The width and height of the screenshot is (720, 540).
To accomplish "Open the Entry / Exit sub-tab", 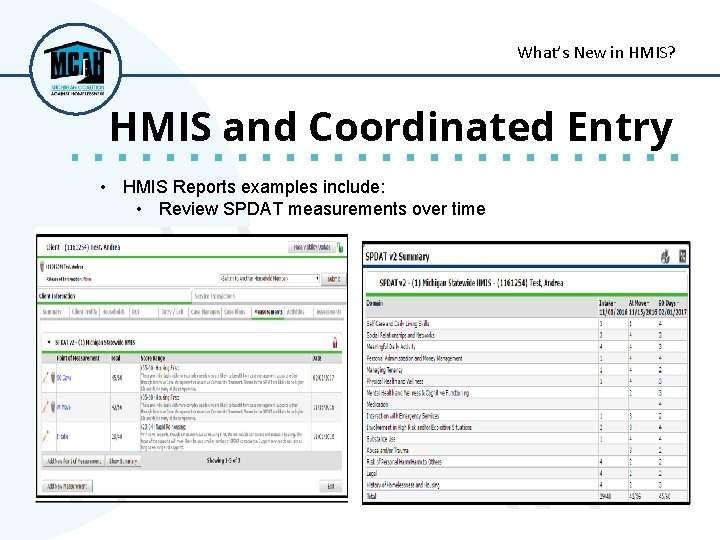I will (x=173, y=312).
